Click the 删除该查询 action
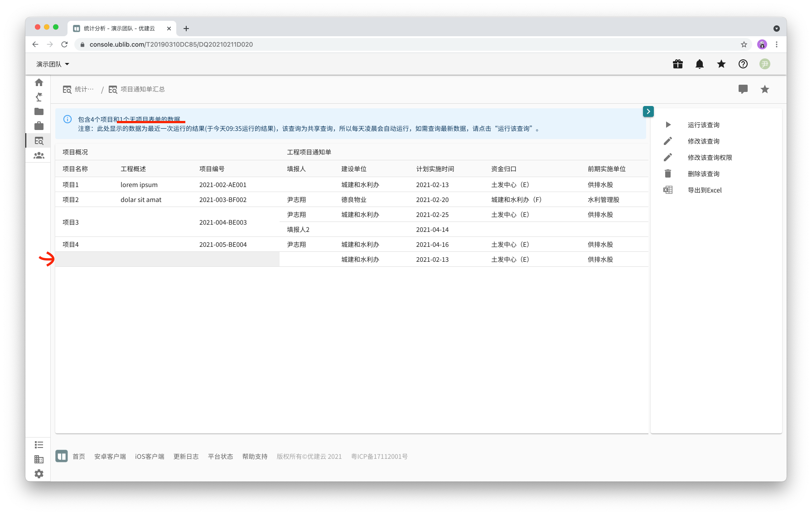The width and height of the screenshot is (812, 515). (x=703, y=174)
